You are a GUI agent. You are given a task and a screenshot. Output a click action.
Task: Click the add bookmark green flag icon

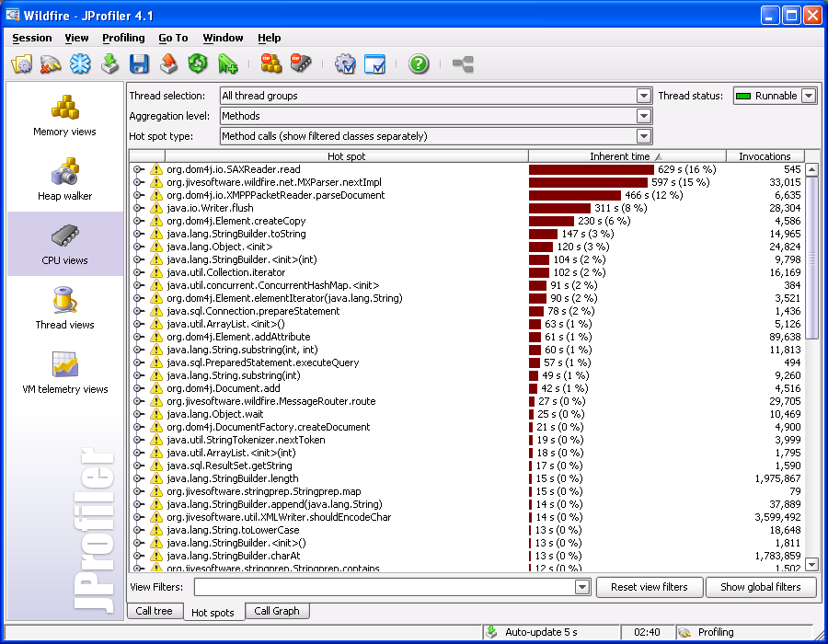coord(227,64)
